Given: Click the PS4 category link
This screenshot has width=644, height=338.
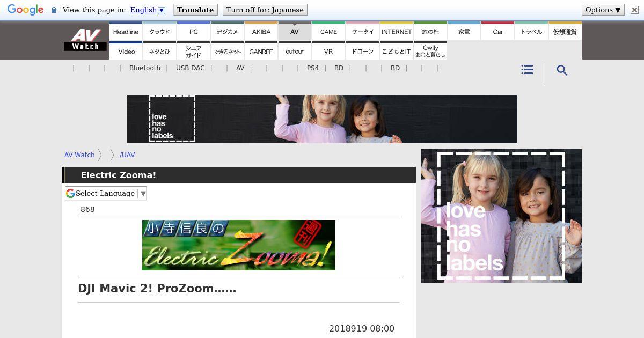Looking at the screenshot, I should pyautogui.click(x=313, y=68).
